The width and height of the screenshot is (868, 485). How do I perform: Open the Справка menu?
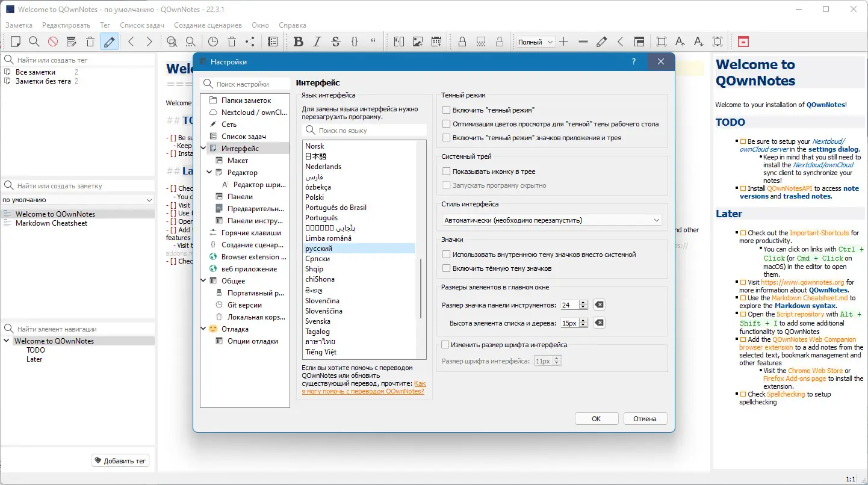pos(293,25)
